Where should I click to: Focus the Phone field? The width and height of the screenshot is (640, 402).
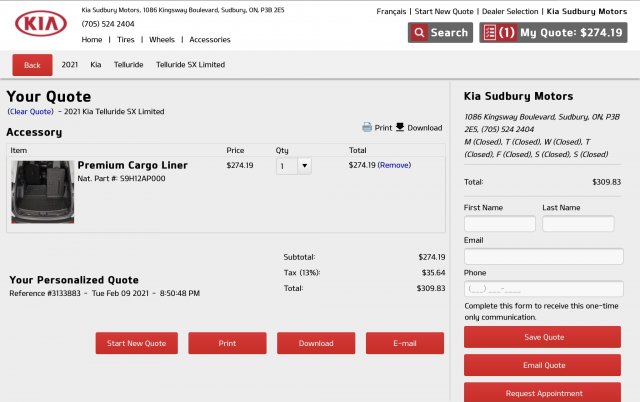point(544,289)
